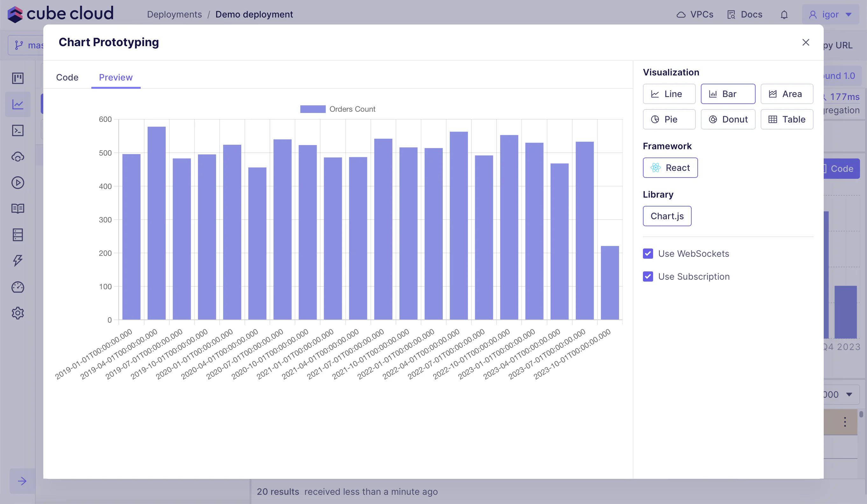The height and width of the screenshot is (504, 867).
Task: Close the Chart Prototyping dialog
Action: [806, 42]
